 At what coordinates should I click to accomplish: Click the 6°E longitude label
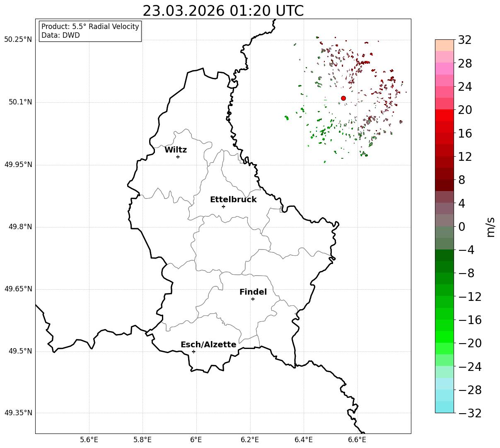tap(196, 439)
